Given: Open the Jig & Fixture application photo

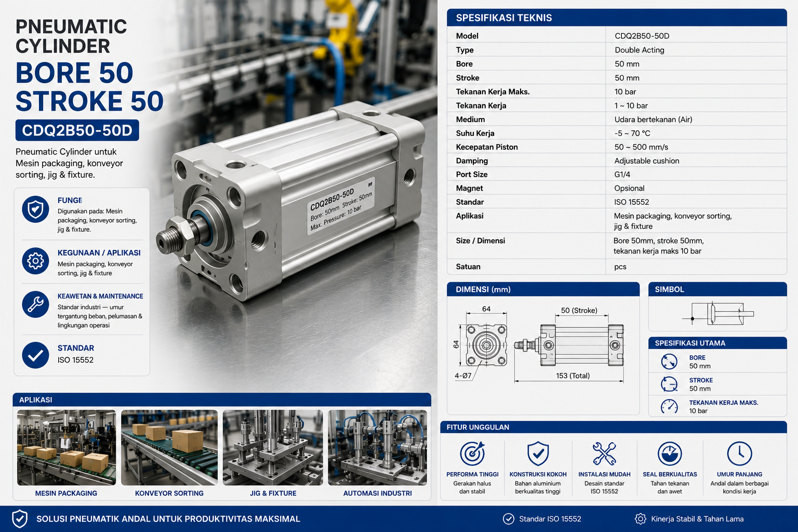Looking at the screenshot, I should (273, 447).
